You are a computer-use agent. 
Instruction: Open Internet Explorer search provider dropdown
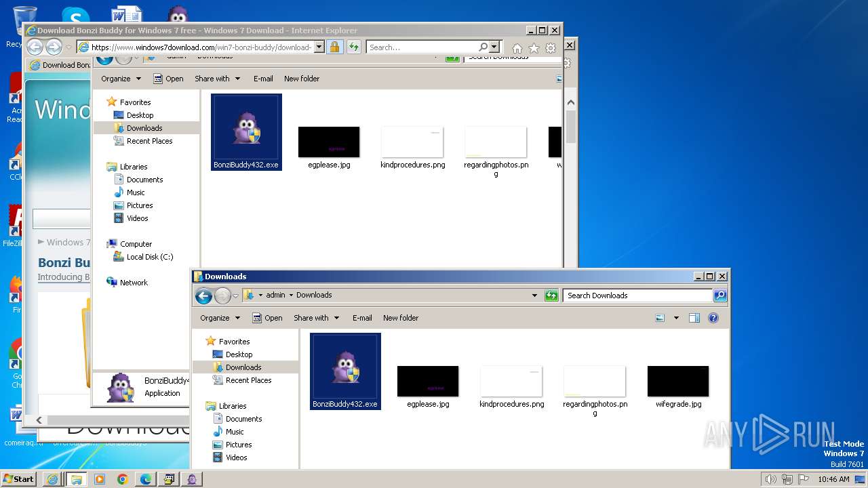494,47
